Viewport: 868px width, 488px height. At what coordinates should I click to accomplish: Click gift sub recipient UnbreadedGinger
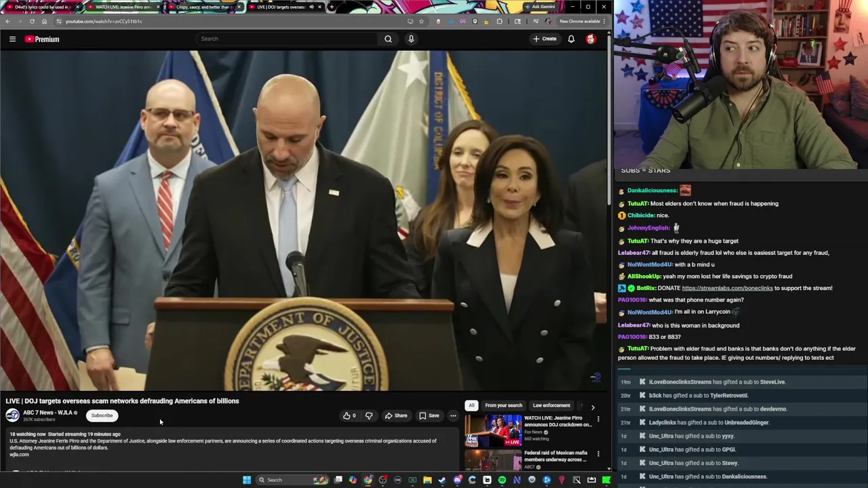point(746,423)
